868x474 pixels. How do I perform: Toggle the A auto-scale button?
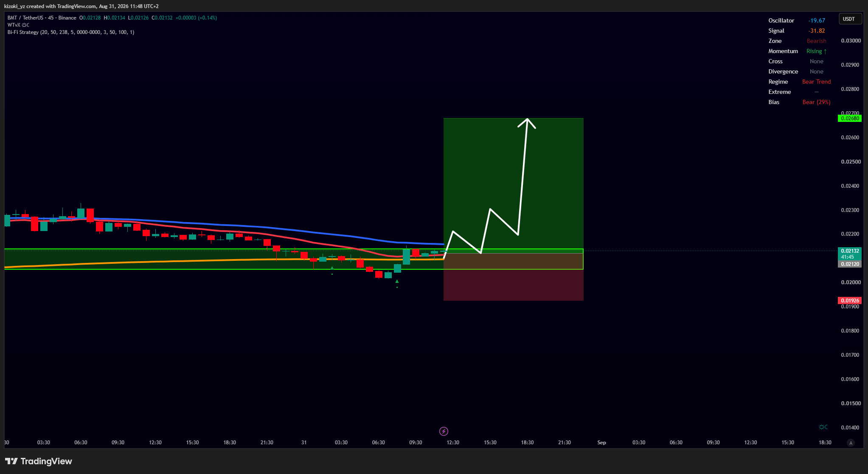(851, 443)
